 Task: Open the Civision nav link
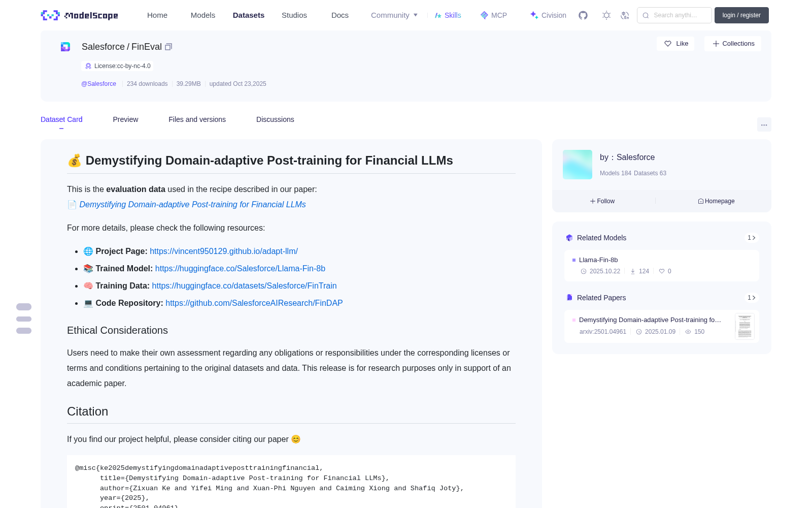548,15
